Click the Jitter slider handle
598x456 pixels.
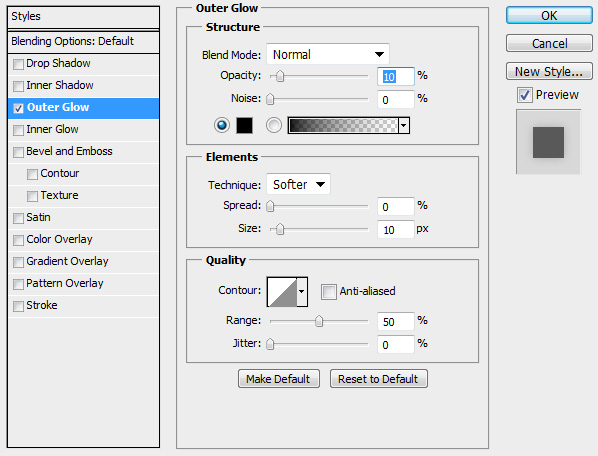click(270, 344)
